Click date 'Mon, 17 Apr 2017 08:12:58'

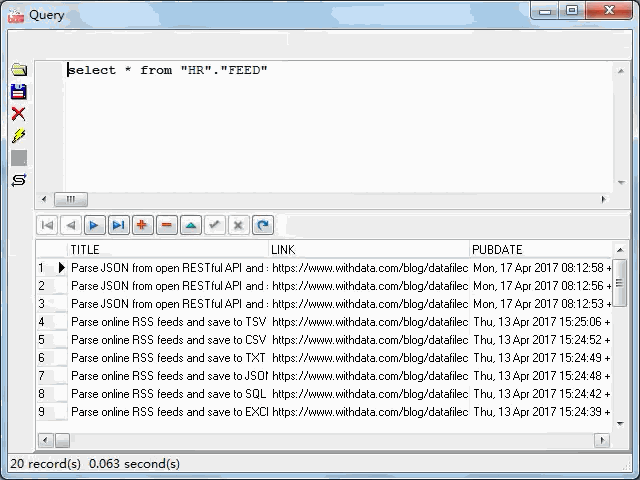(x=538, y=268)
